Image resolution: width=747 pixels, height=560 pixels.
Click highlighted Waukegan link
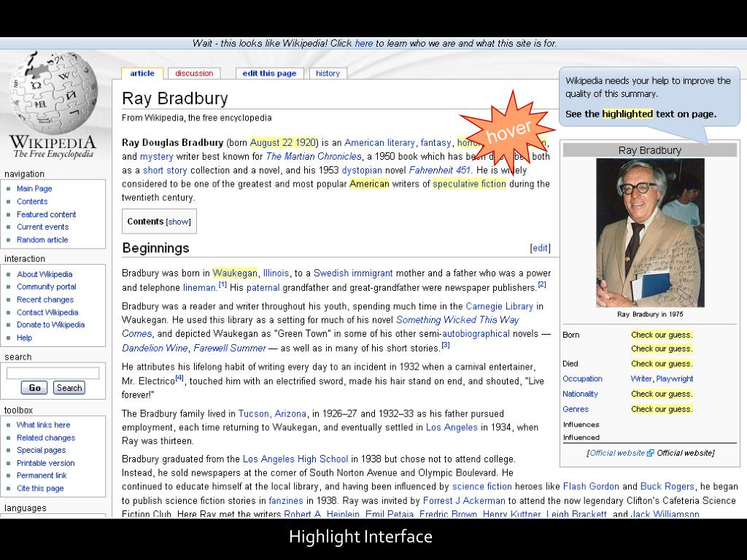(235, 273)
